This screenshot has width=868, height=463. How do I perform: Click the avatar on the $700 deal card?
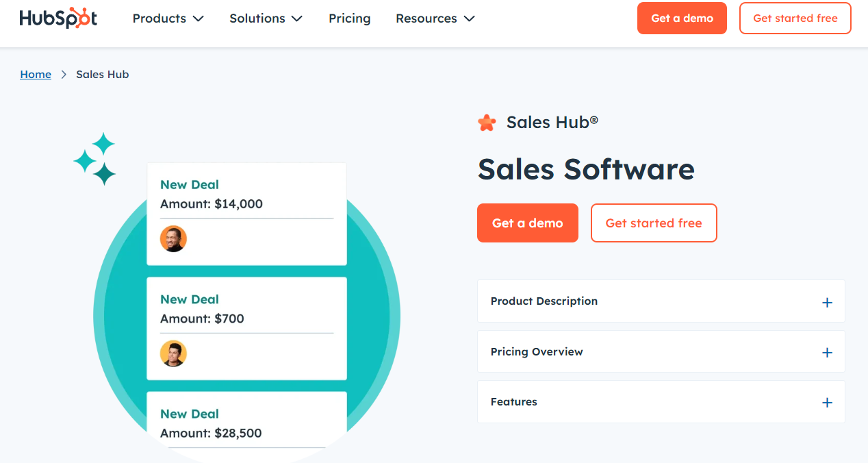(173, 353)
